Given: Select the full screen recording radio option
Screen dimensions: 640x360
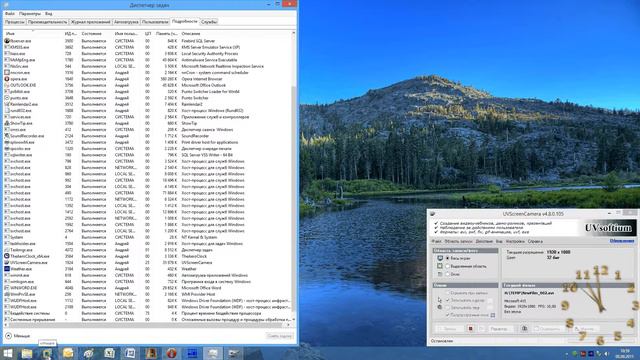Looking at the screenshot, I should tap(448, 258).
